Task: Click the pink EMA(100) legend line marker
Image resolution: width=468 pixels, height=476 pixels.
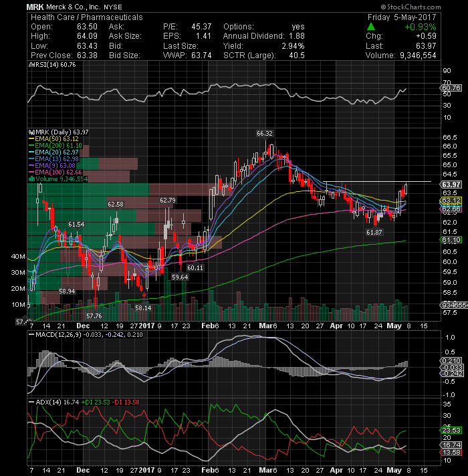Action: point(31,172)
